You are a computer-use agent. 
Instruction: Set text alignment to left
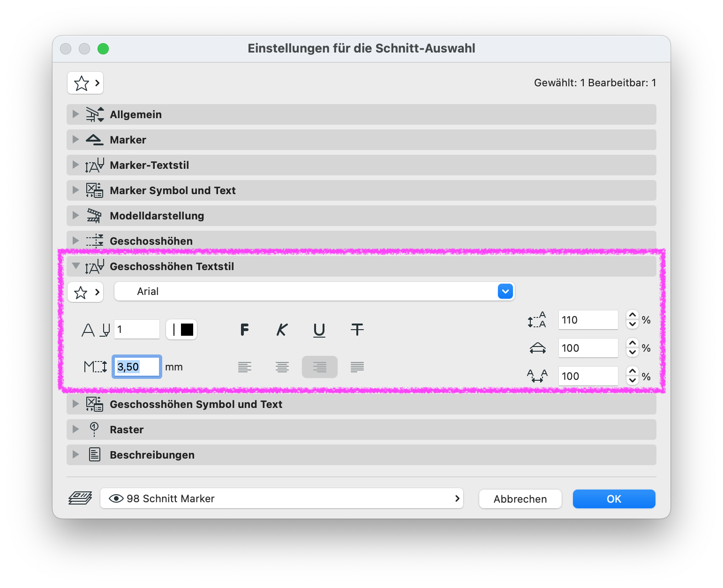pyautogui.click(x=245, y=367)
